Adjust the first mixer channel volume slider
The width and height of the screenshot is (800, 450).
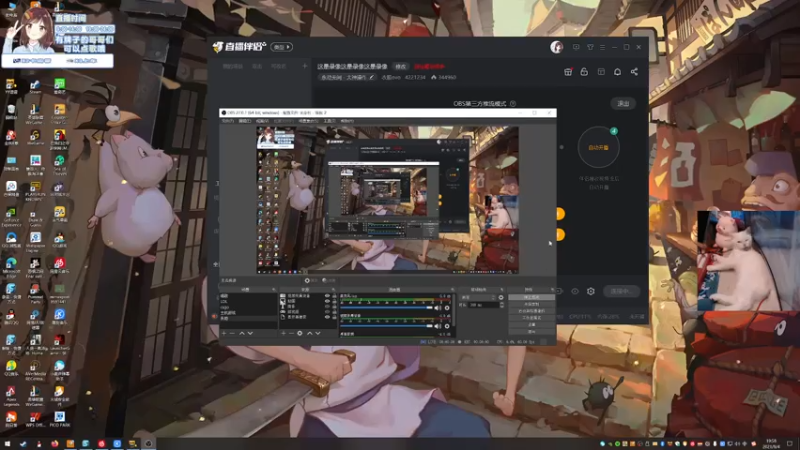pos(386,308)
